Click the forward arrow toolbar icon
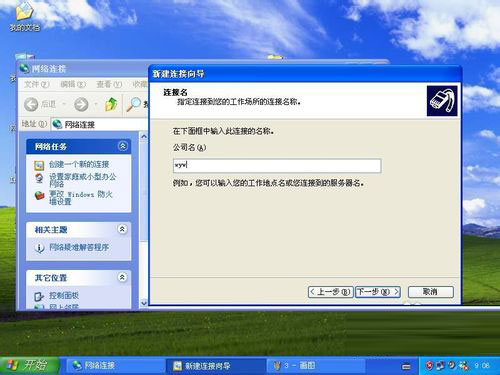Viewport: 500px width, 375px height. coord(81,104)
